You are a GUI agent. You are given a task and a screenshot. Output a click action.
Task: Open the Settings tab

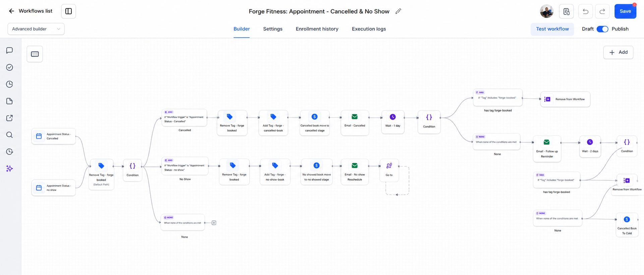[273, 29]
